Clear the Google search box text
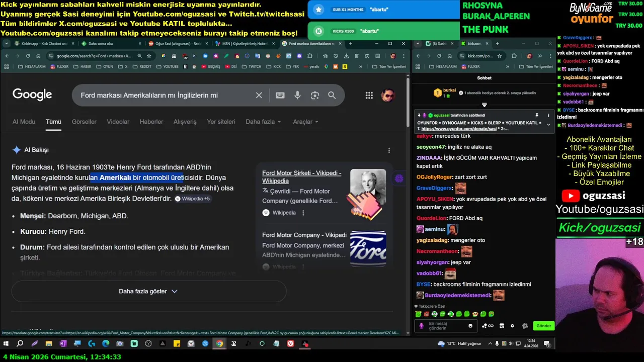Screen dimensions: 644x362 click(x=259, y=95)
